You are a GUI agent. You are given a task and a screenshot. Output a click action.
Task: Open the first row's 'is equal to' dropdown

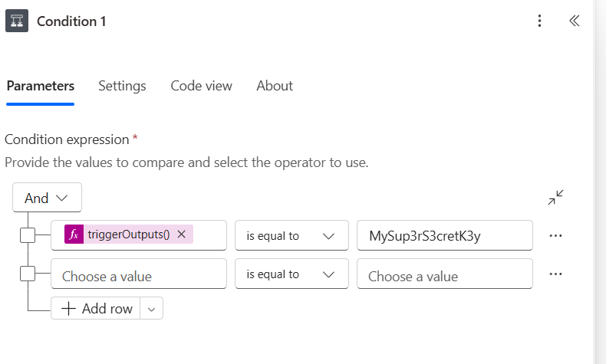291,236
